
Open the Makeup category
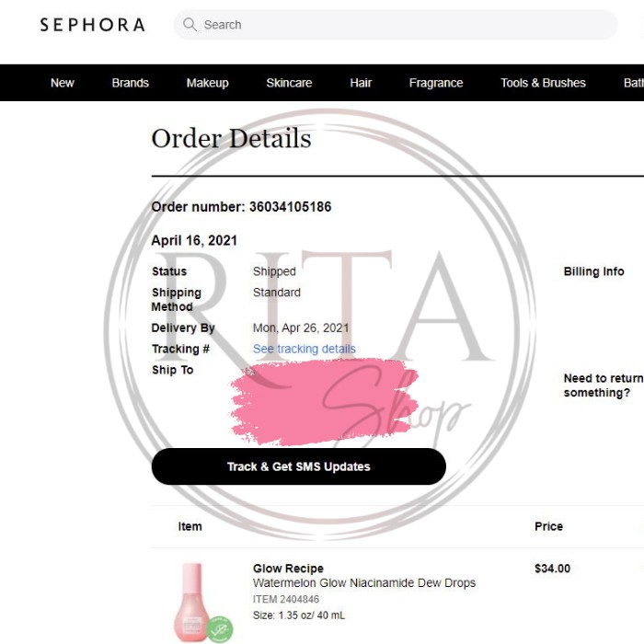click(207, 83)
